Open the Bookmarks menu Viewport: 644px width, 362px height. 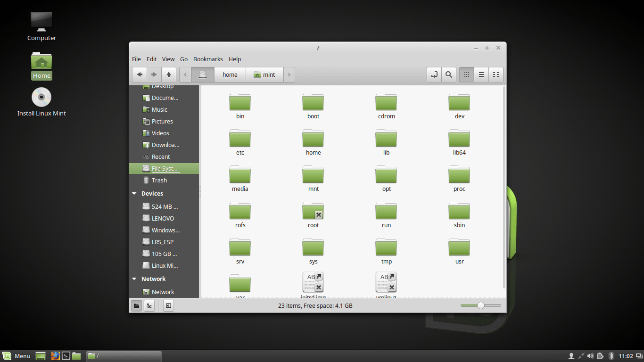pyautogui.click(x=208, y=59)
